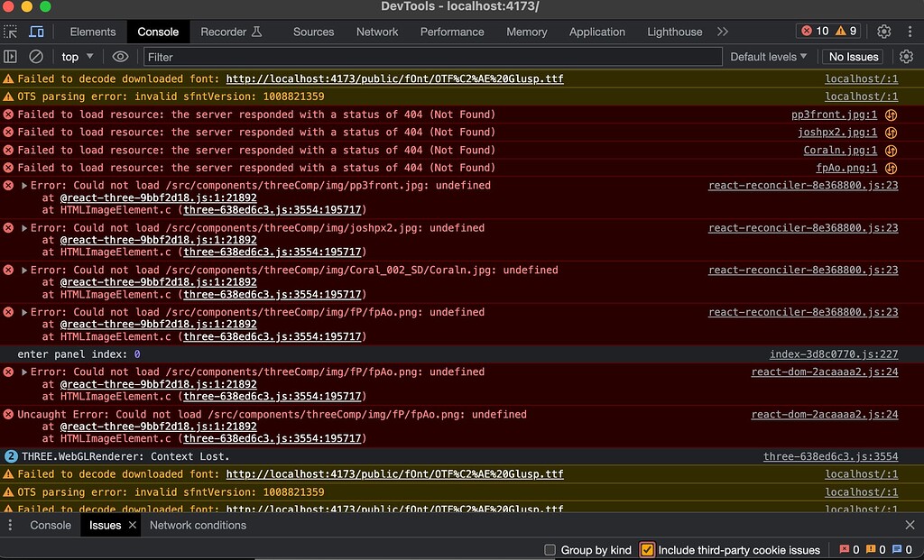Open console settings gear next to No Issues
924x560 pixels.
[906, 56]
